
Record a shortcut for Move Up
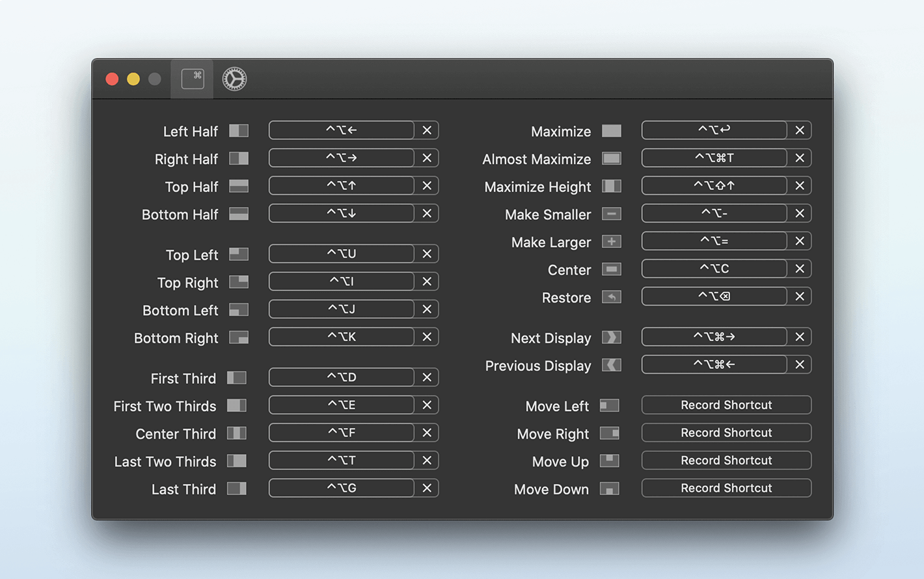click(x=726, y=461)
